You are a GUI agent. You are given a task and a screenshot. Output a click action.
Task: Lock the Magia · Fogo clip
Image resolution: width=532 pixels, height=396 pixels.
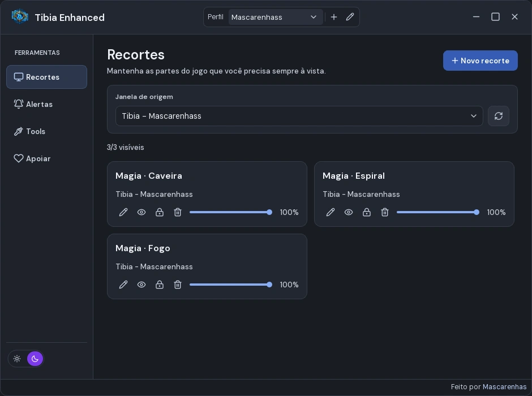[x=160, y=285]
